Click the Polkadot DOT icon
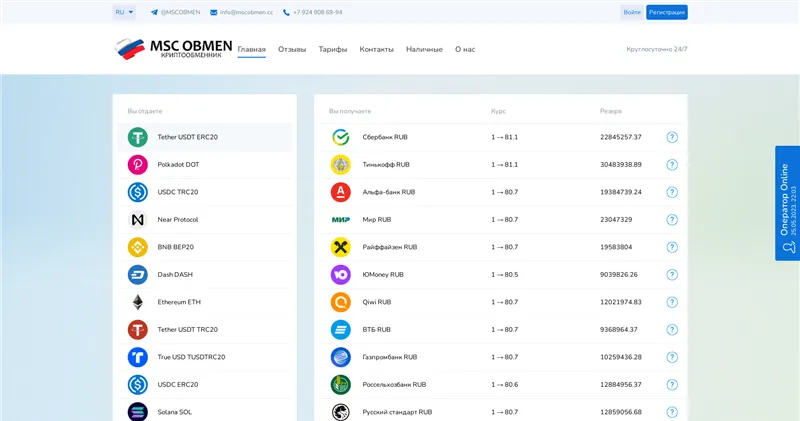800x421 pixels. [137, 165]
